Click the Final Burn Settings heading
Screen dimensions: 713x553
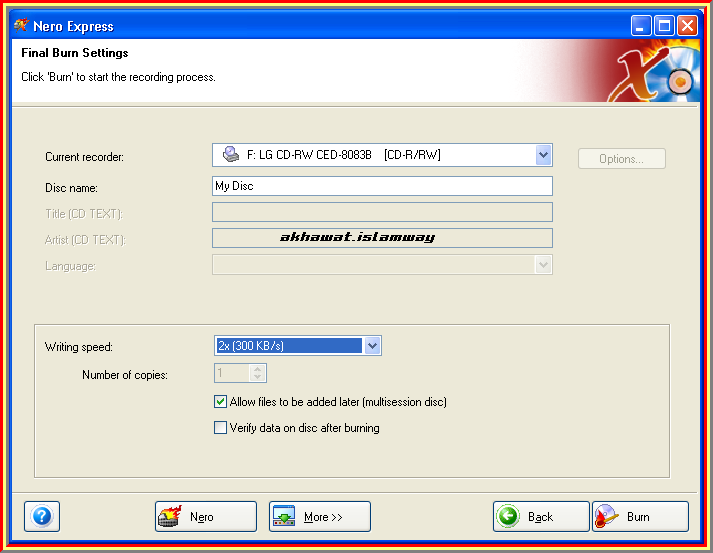coord(75,53)
